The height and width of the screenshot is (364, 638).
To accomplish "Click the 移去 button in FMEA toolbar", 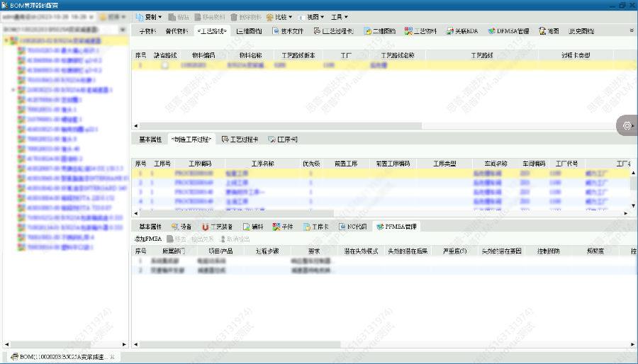I will (177, 239).
